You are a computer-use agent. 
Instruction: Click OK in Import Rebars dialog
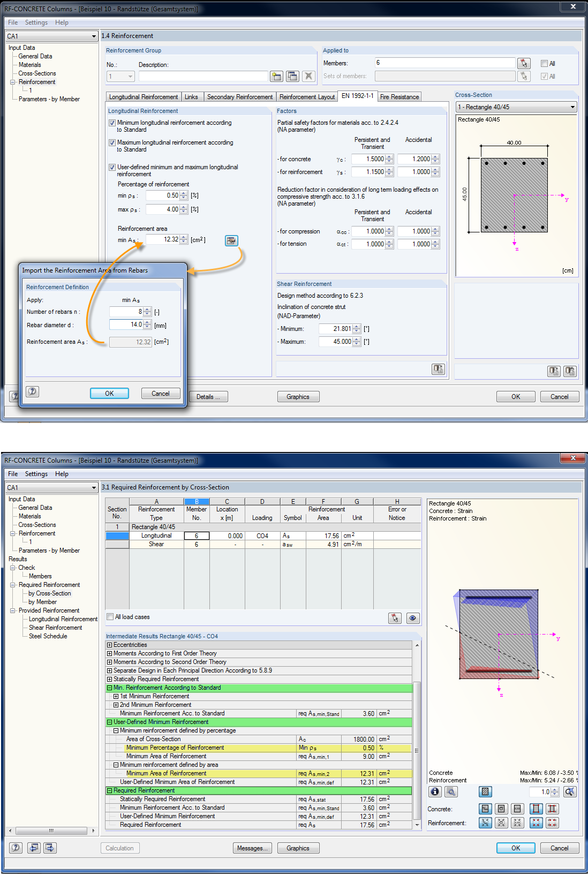tap(109, 393)
